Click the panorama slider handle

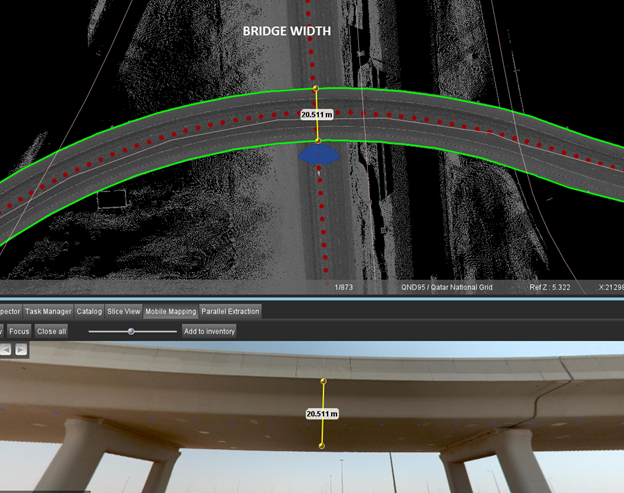pyautogui.click(x=131, y=331)
